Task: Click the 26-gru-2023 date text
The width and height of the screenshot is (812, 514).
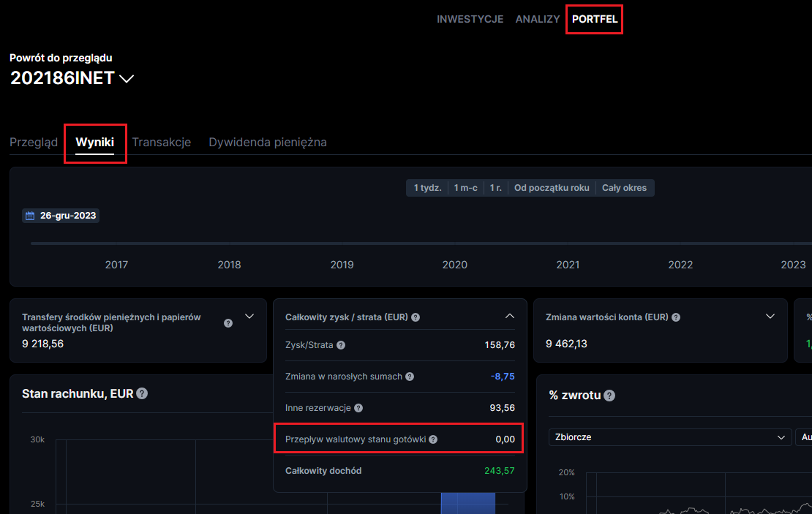Action: click(68, 216)
